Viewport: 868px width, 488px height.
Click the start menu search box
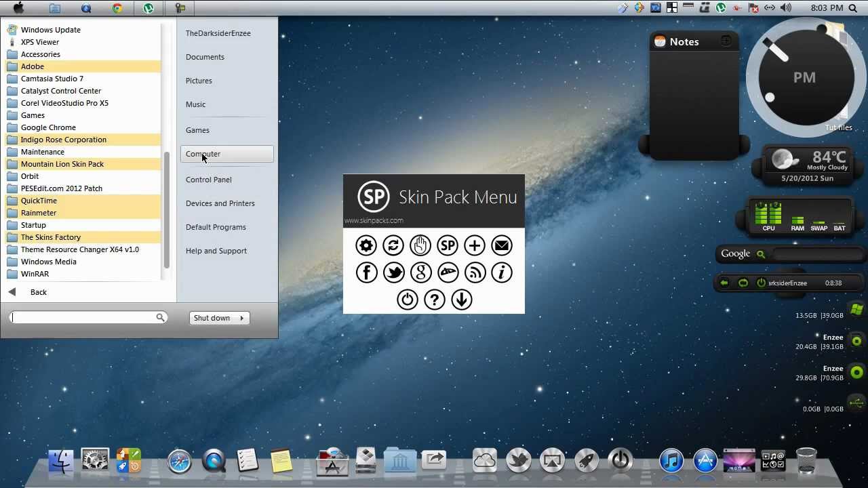pos(88,317)
